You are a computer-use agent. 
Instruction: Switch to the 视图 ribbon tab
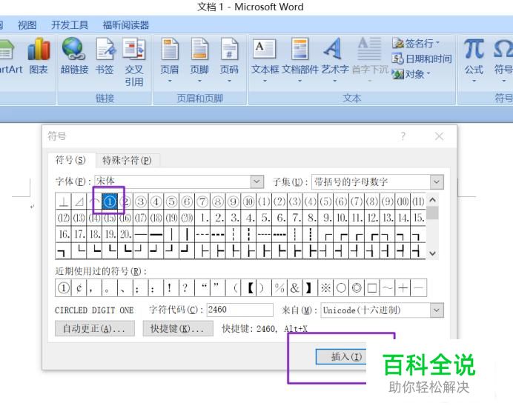[27, 25]
